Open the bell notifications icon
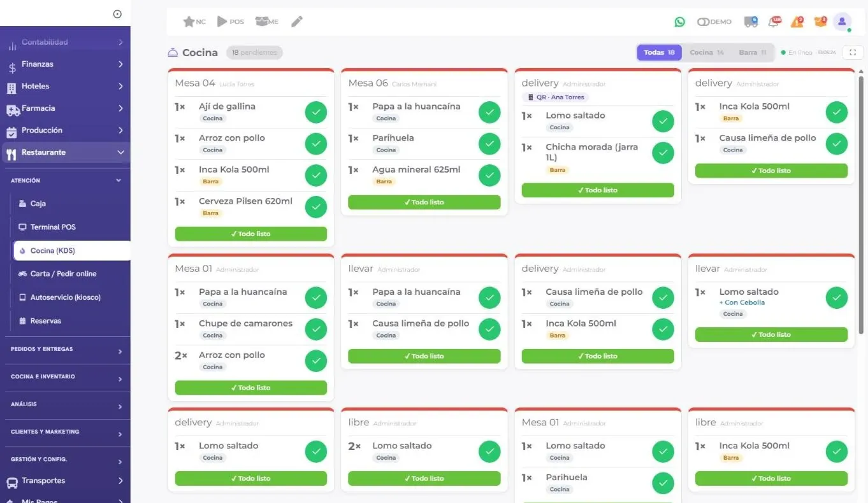The image size is (868, 503). (774, 22)
